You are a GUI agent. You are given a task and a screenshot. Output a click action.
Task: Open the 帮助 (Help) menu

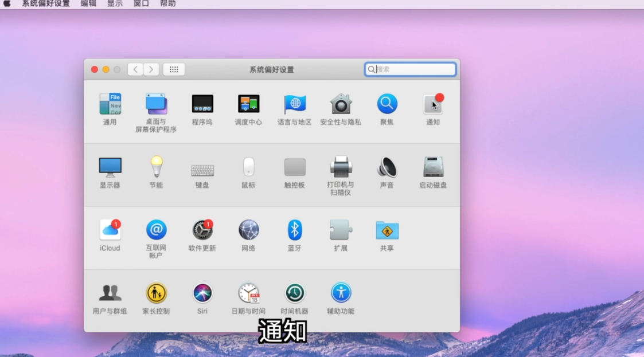point(167,3)
